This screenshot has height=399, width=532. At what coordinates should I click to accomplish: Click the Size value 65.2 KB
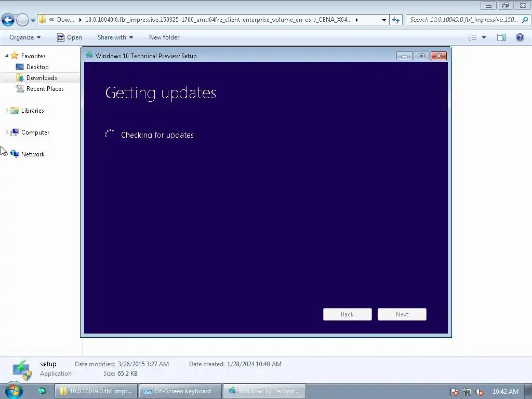(128, 374)
